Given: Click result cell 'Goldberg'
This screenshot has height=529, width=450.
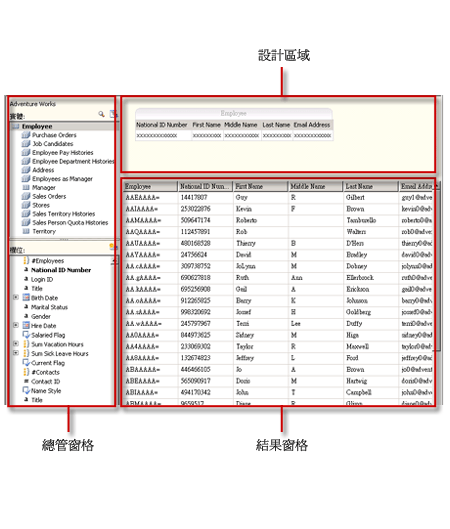Looking at the screenshot, I should [358, 312].
